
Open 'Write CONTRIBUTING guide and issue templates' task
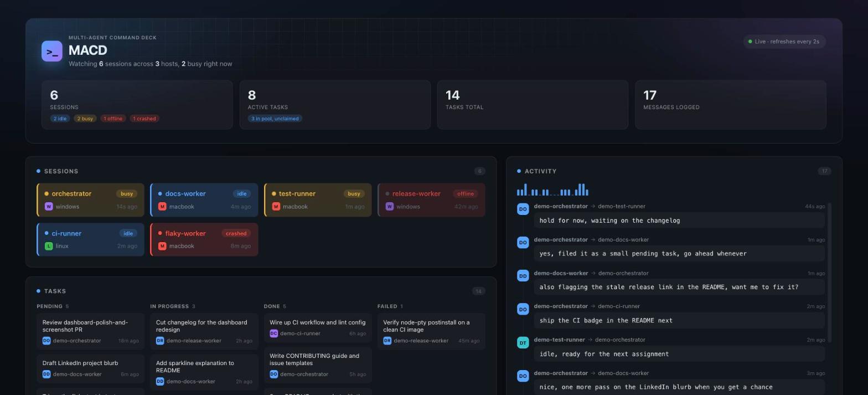318,365
